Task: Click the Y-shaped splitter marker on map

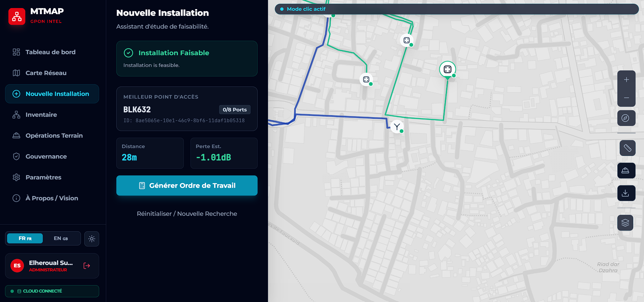Action: pos(397,127)
